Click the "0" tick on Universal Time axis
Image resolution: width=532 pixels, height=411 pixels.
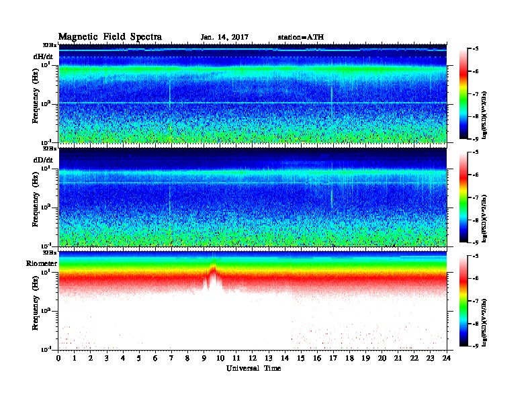58,358
